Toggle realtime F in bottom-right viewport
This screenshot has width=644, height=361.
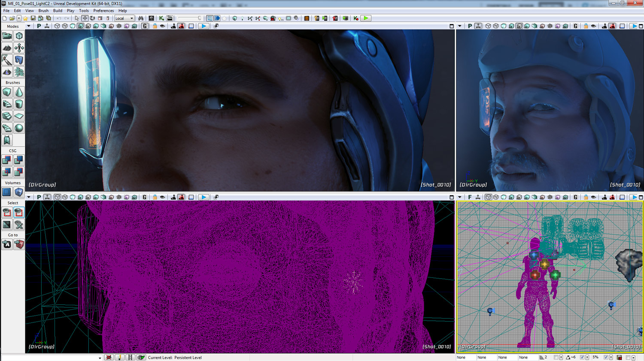point(470,197)
